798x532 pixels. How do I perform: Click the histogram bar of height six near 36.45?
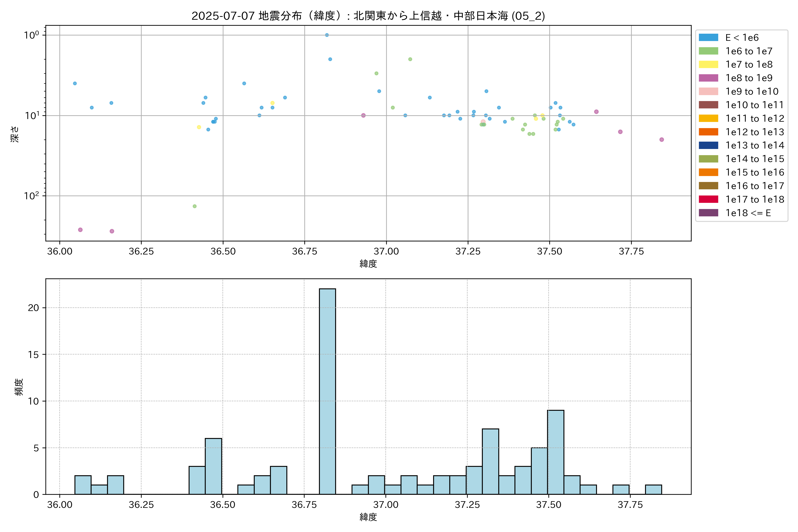coord(213,467)
